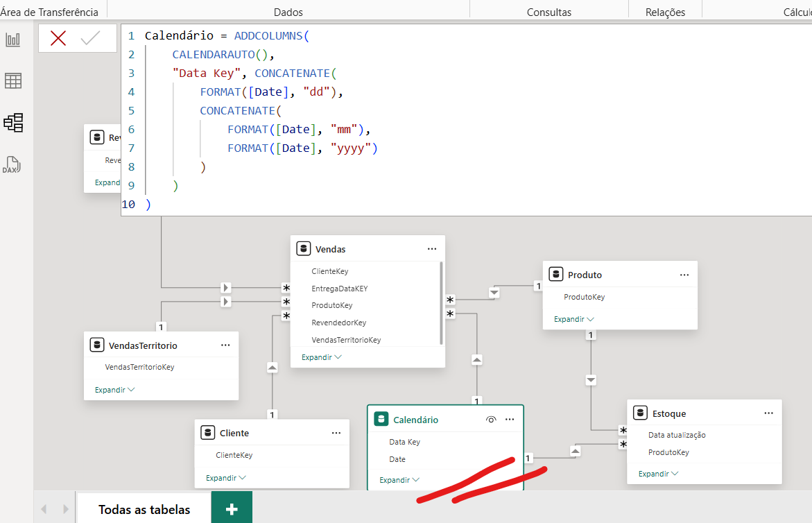Select EntregaDataKEY field in Vendas
The image size is (812, 523).
pyautogui.click(x=339, y=289)
